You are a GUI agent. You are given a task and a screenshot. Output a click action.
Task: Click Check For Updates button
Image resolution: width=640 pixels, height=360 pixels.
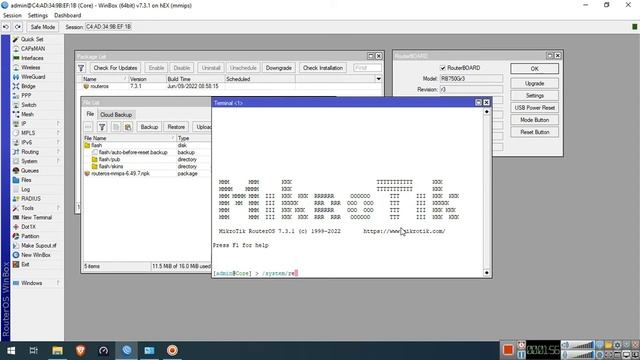coord(115,68)
